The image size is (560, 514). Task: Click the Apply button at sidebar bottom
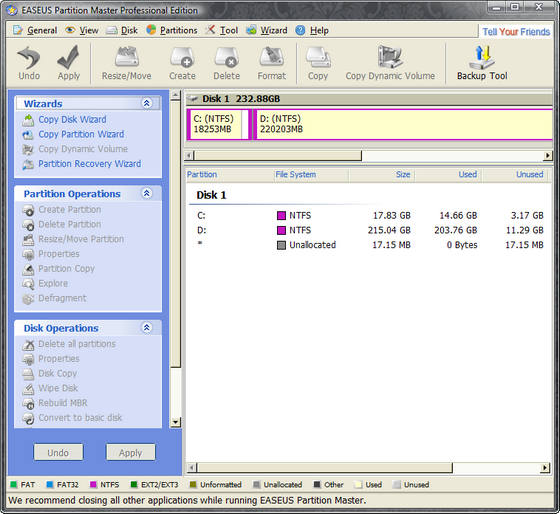tap(131, 453)
